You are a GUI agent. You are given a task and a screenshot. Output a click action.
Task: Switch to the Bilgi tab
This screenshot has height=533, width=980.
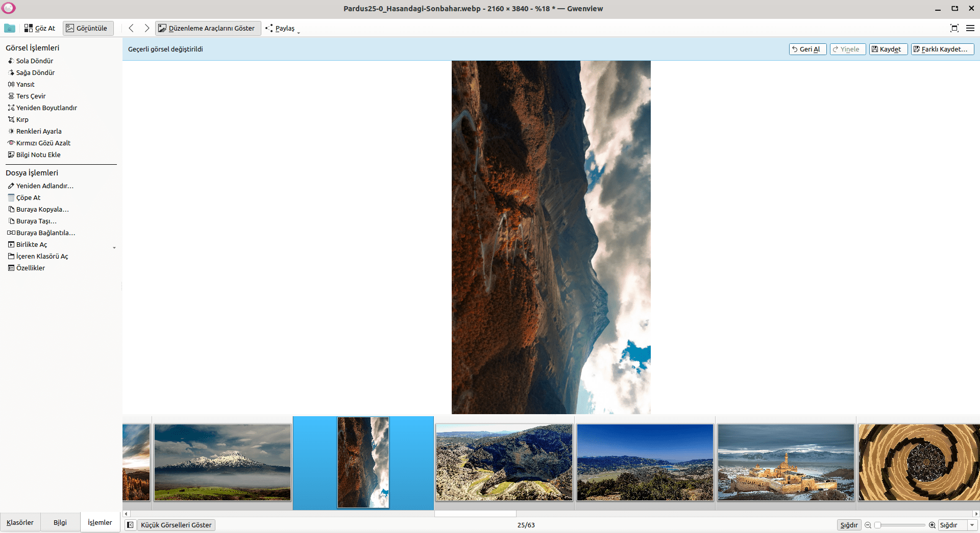pyautogui.click(x=60, y=522)
